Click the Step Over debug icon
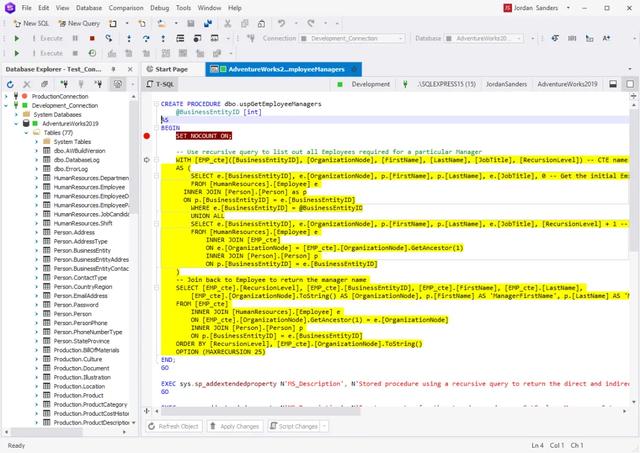 pyautogui.click(x=146, y=38)
